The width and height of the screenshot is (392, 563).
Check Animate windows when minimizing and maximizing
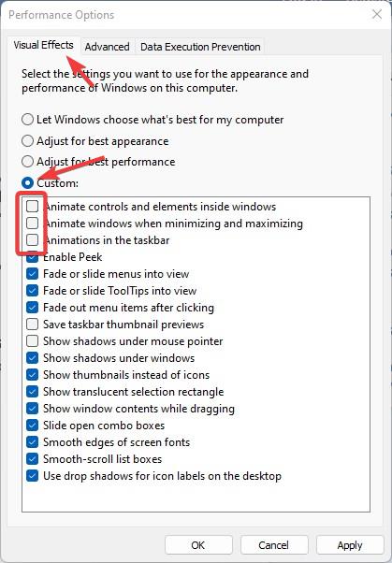click(x=33, y=223)
